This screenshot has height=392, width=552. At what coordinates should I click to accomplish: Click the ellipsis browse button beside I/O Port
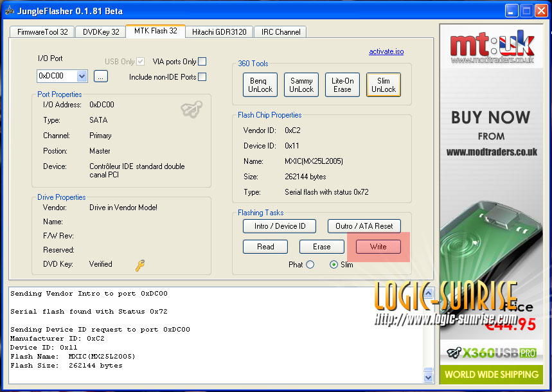pos(101,76)
